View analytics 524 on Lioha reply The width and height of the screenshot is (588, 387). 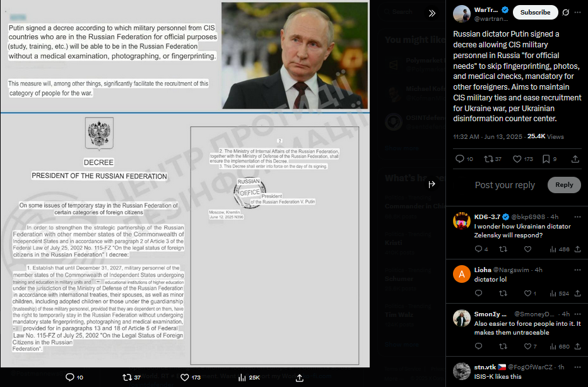click(x=560, y=294)
